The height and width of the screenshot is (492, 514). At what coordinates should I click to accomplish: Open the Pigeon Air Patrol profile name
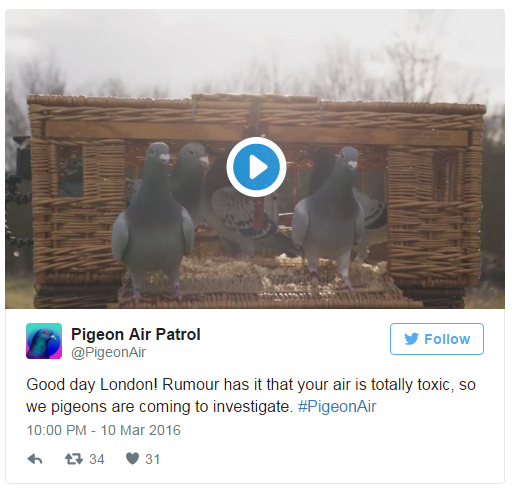click(136, 334)
